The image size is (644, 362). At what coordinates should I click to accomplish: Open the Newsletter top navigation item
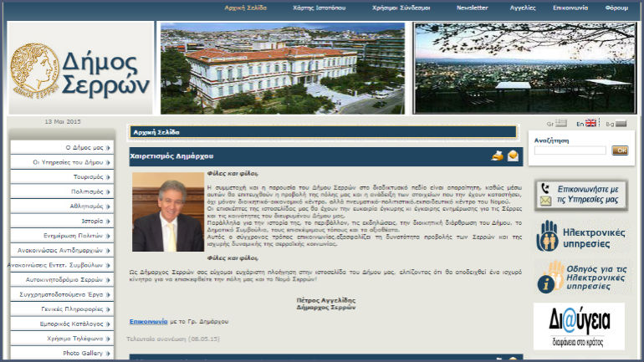pyautogui.click(x=472, y=8)
